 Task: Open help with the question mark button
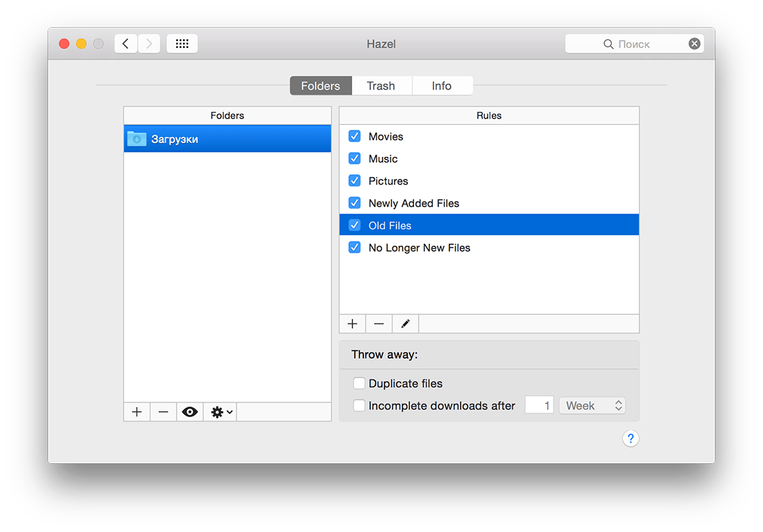click(631, 438)
